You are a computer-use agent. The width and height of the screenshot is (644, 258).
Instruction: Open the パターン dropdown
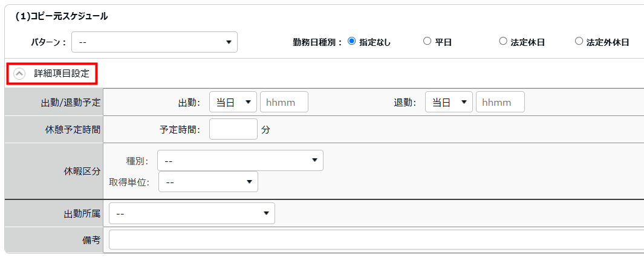[154, 42]
